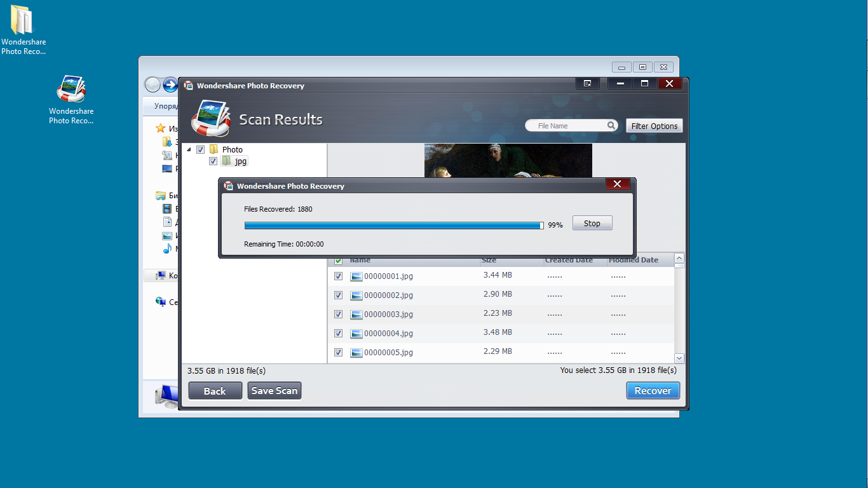This screenshot has height=488, width=868.
Task: Select the file name 00000004.jpg
Action: coord(389,334)
